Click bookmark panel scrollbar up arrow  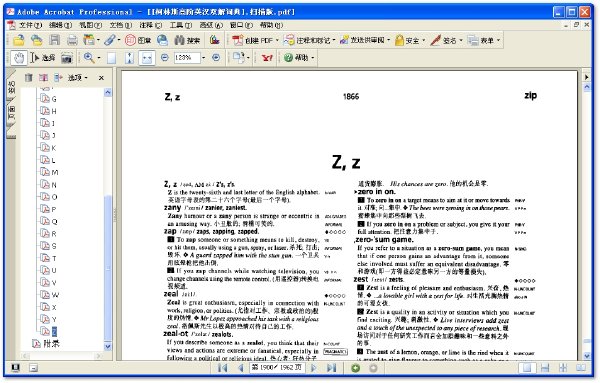(x=108, y=92)
